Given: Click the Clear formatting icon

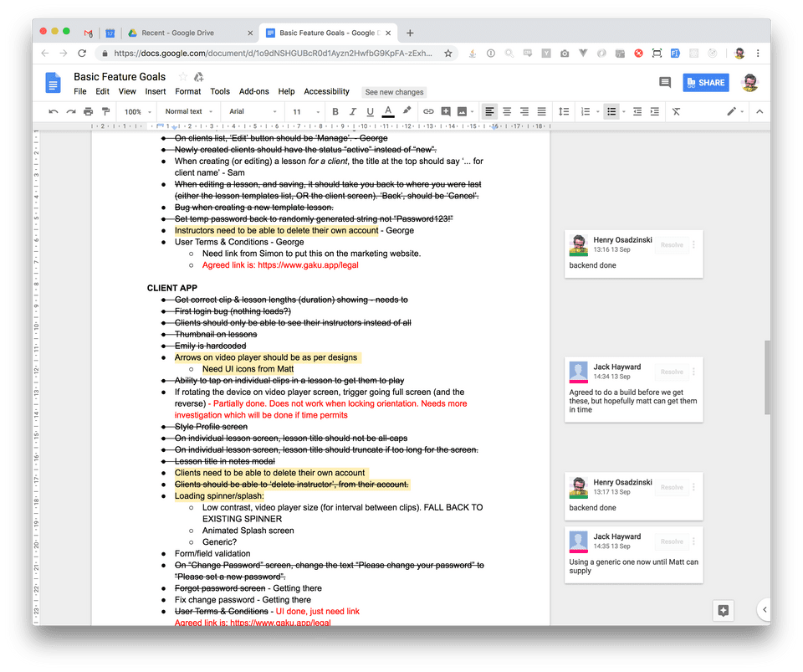Looking at the screenshot, I should pos(676,111).
